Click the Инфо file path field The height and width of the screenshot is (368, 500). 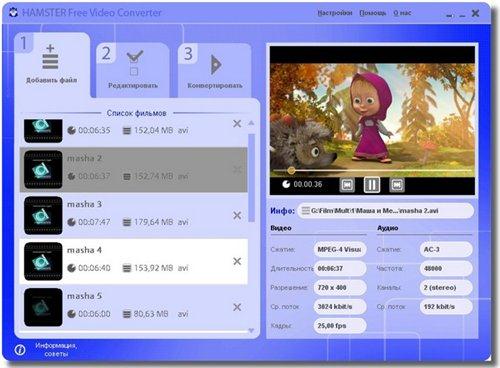pos(385,211)
